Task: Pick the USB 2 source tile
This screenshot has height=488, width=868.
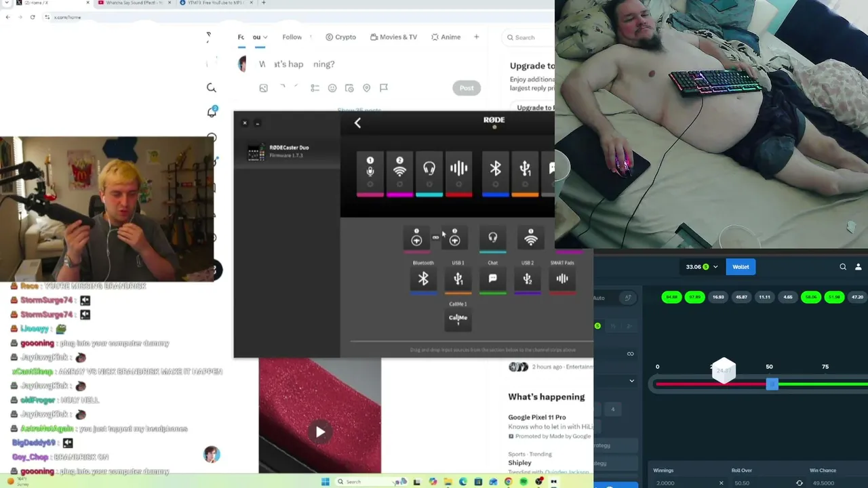Action: (x=528, y=280)
